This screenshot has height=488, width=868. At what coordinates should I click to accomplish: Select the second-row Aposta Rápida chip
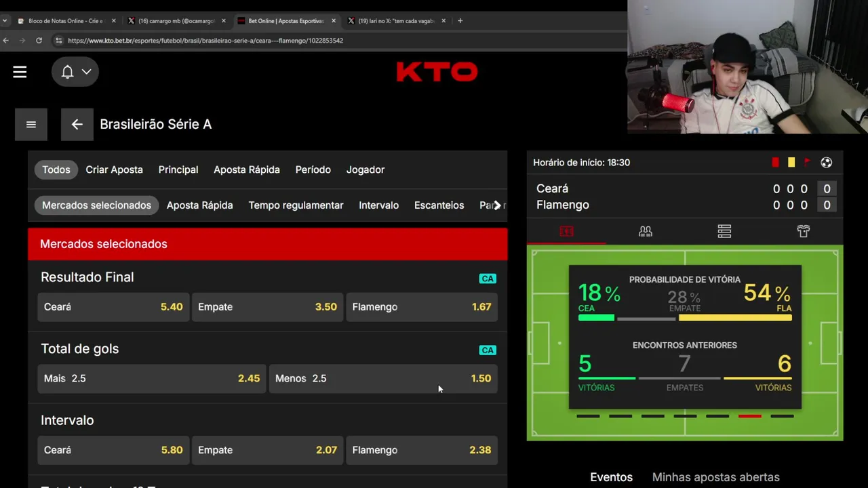(x=199, y=205)
